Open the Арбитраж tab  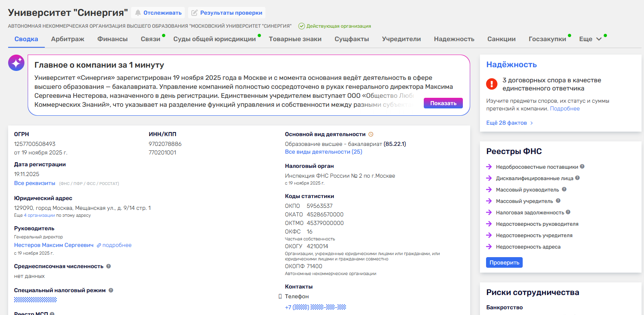point(68,39)
